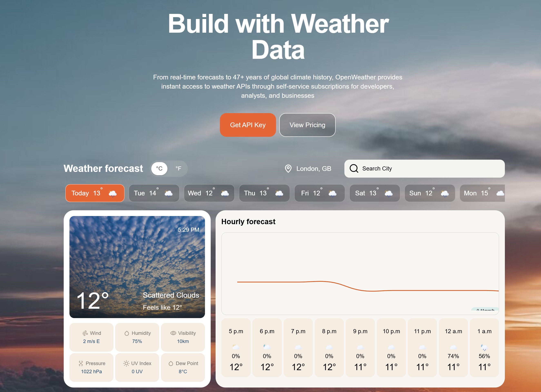The image size is (541, 392).
Task: Click the cloud icon in the 9 p.m card
Action: tap(360, 347)
